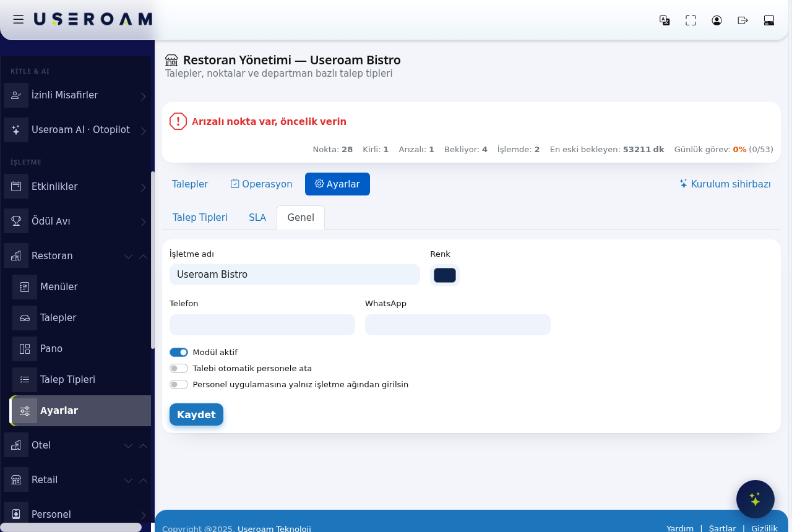Expand the İzinli Misafirler chevron
The height and width of the screenshot is (532, 792).
click(143, 96)
